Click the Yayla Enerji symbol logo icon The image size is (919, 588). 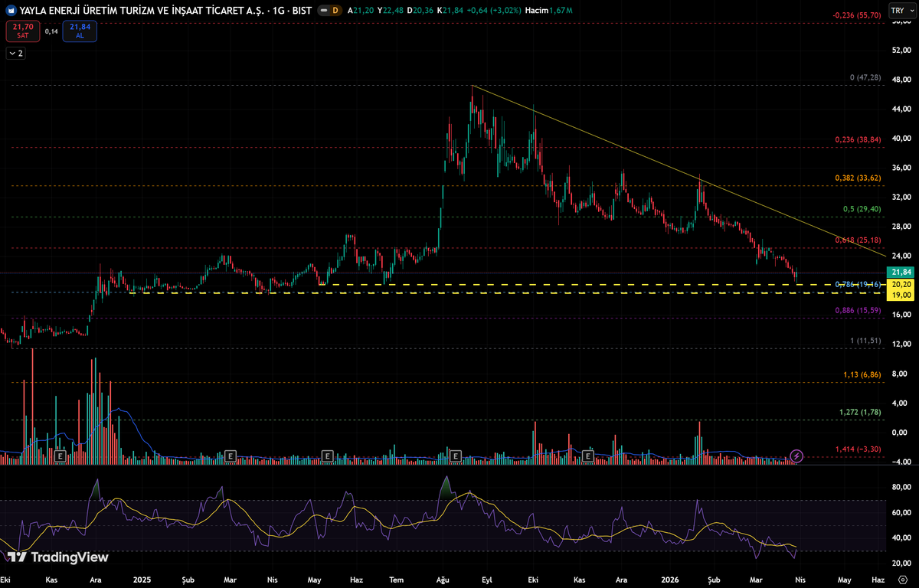click(x=11, y=11)
